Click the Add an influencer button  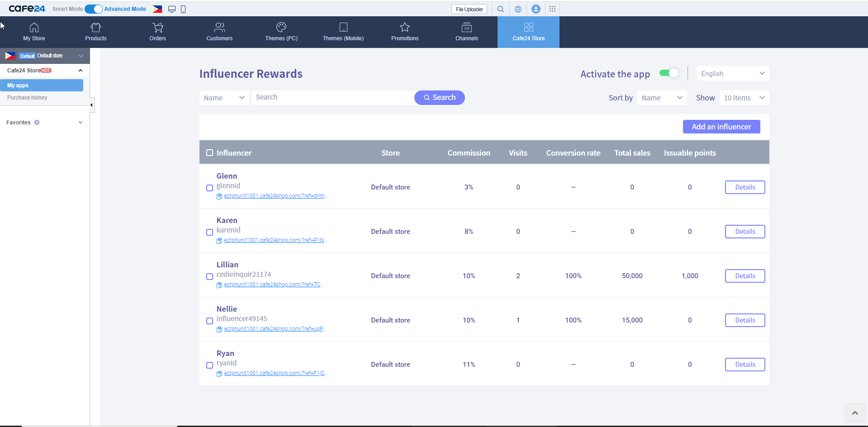pos(721,127)
